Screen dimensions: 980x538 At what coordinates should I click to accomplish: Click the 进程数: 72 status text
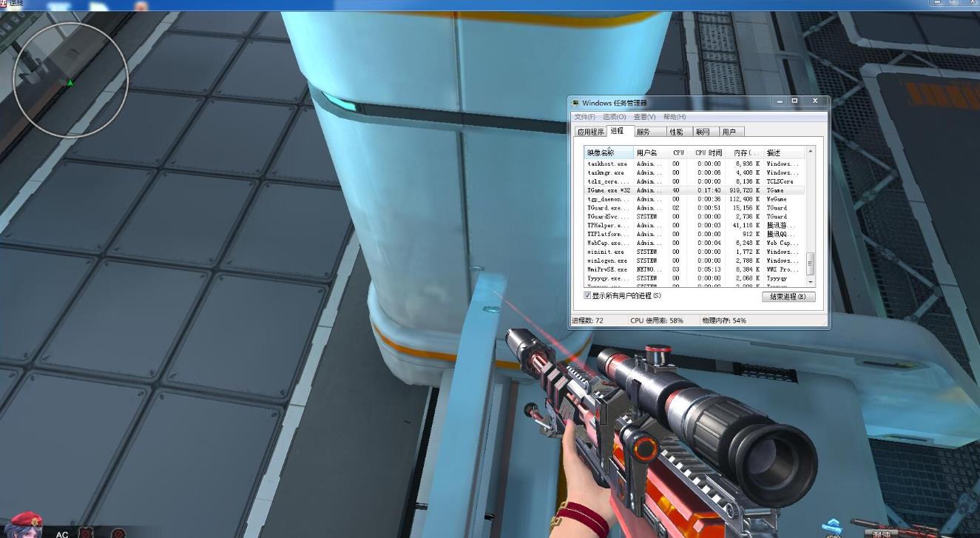(587, 320)
